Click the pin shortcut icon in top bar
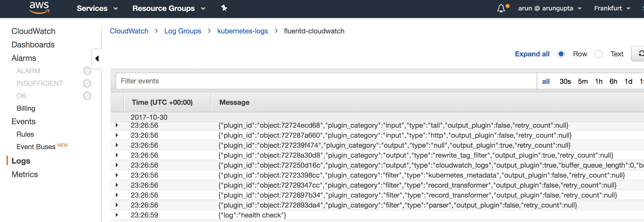This screenshot has height=222, width=644. coord(224,8)
